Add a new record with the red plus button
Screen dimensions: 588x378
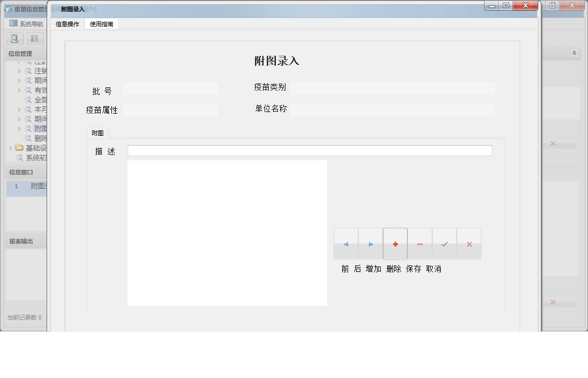[395, 244]
